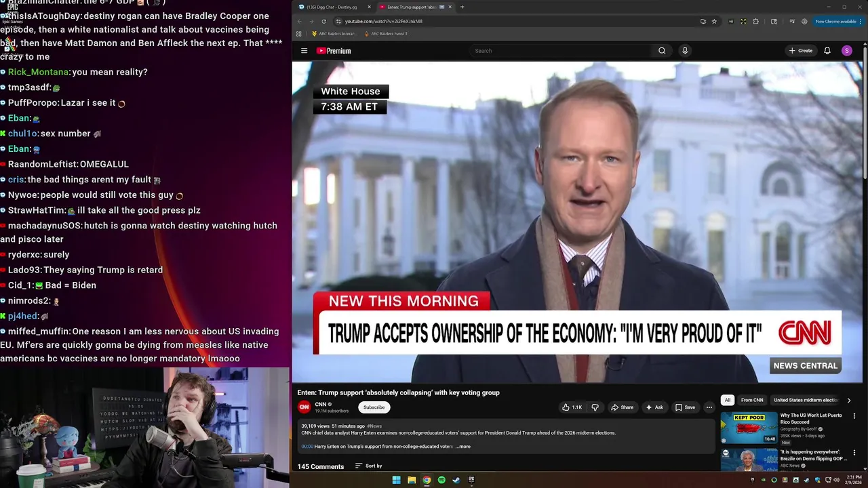The width and height of the screenshot is (868, 488).
Task: Open Steam from the taskbar
Action: pyautogui.click(x=456, y=480)
